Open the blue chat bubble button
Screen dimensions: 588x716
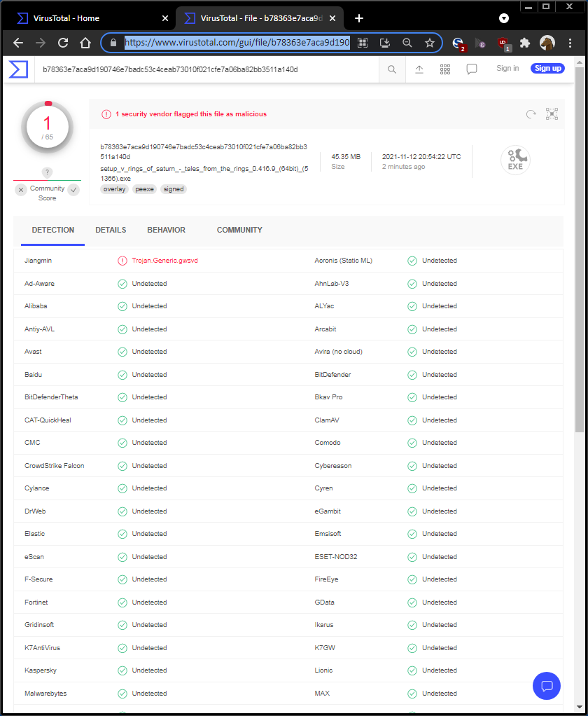point(547,686)
